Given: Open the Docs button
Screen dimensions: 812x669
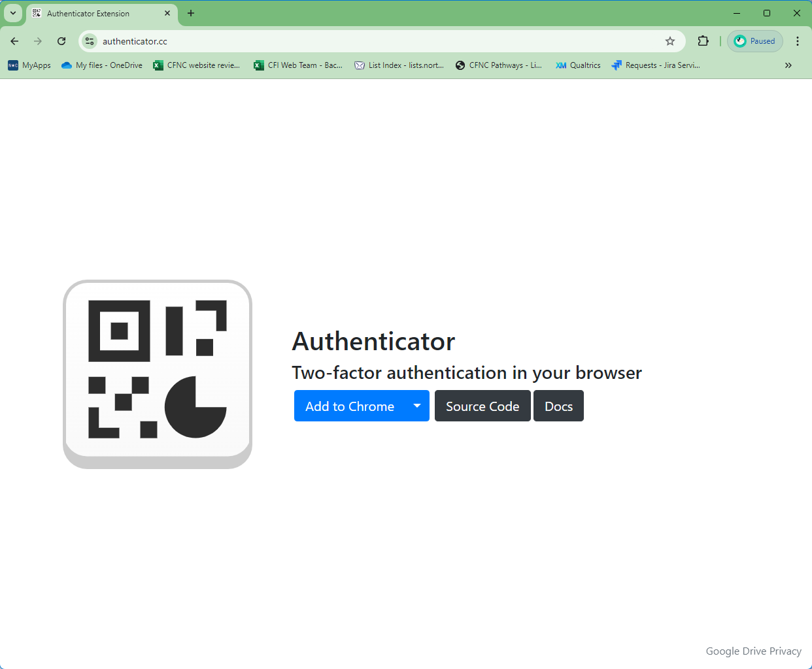Looking at the screenshot, I should 558,405.
